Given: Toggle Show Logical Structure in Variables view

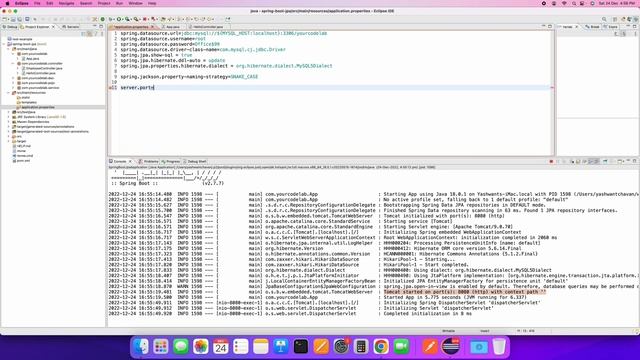Looking at the screenshot, I should click(x=624, y=33).
